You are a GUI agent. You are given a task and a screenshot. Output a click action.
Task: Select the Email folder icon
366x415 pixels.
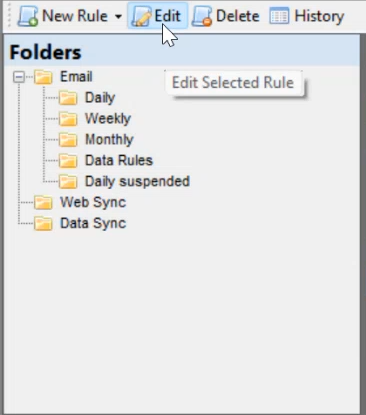tap(43, 77)
